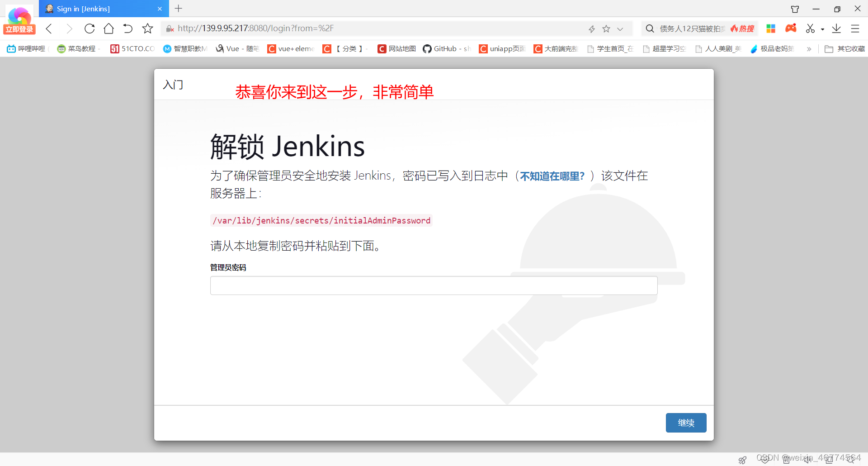868x466 pixels.
Task: Click the favorites star beside the home icon
Action: coord(147,29)
